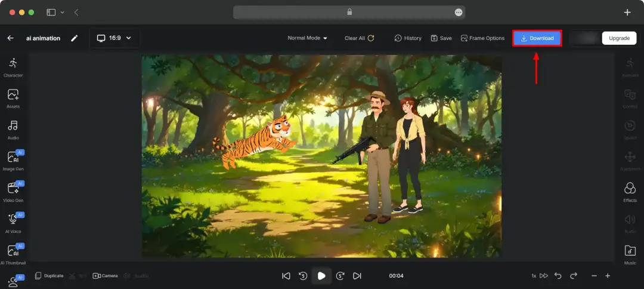644x289 pixels.
Task: Open the Audio panel in left sidebar
Action: 13,130
